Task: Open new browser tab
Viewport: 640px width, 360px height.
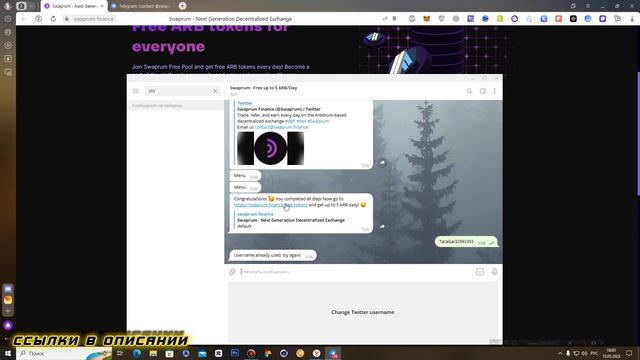Action: [182, 6]
